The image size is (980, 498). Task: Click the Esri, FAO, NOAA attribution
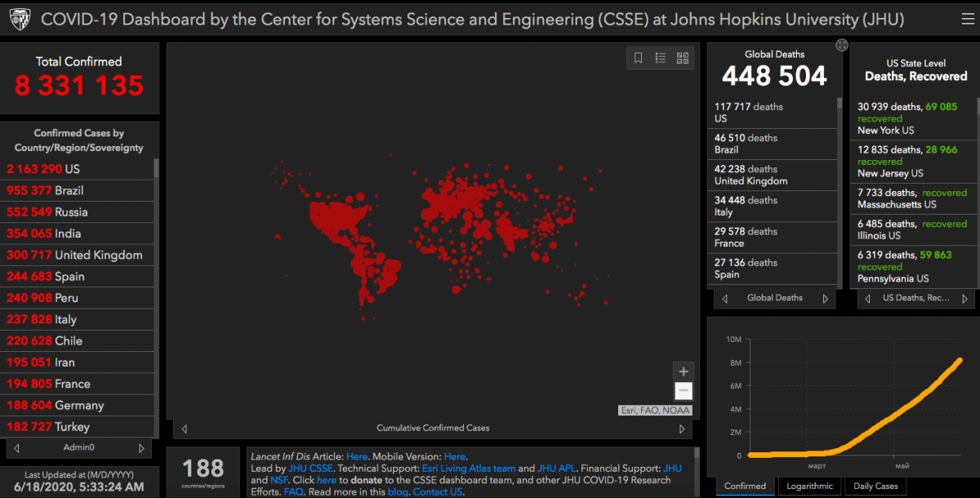pyautogui.click(x=655, y=411)
